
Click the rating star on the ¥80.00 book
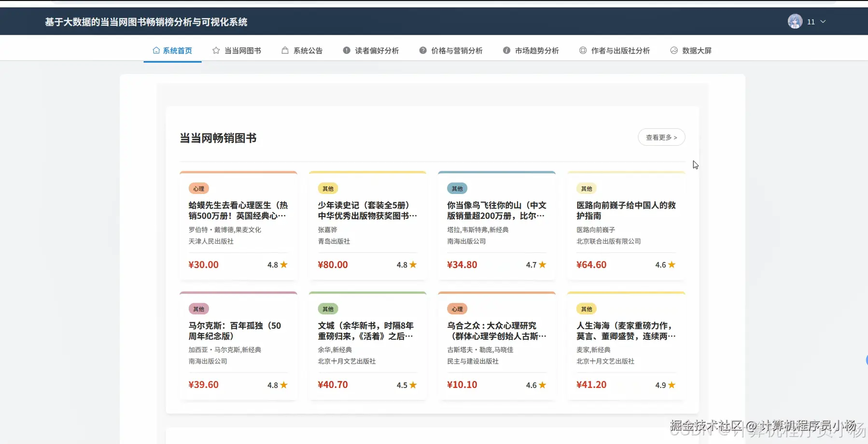[413, 264]
